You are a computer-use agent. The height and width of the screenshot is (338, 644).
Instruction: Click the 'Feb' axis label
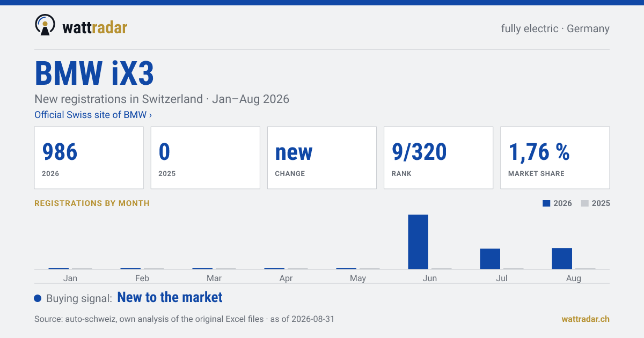pyautogui.click(x=142, y=278)
